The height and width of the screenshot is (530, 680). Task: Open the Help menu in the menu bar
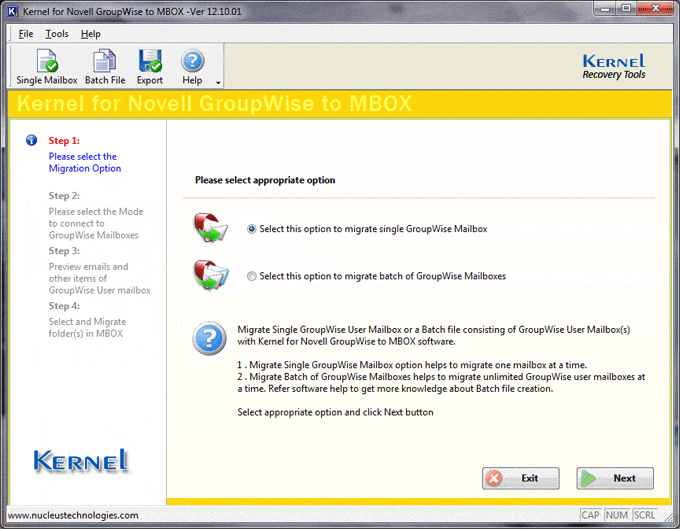[x=91, y=34]
